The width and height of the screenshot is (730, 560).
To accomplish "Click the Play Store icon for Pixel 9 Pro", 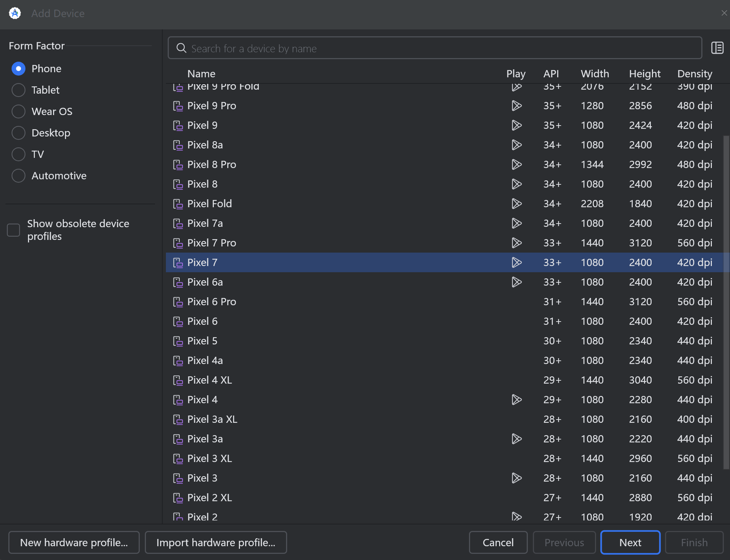I will [x=517, y=106].
